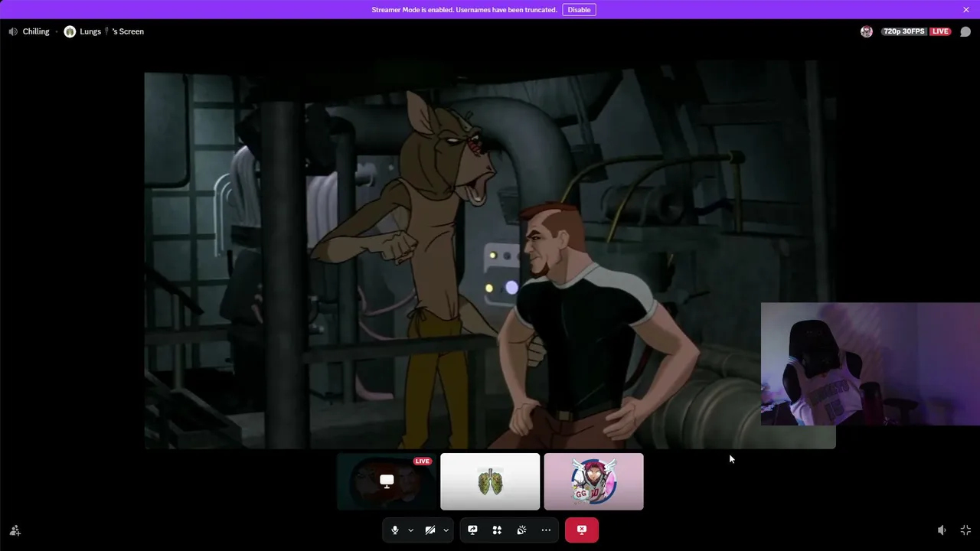
Task: Click the webcam picture-in-picture overlay
Action: [871, 364]
